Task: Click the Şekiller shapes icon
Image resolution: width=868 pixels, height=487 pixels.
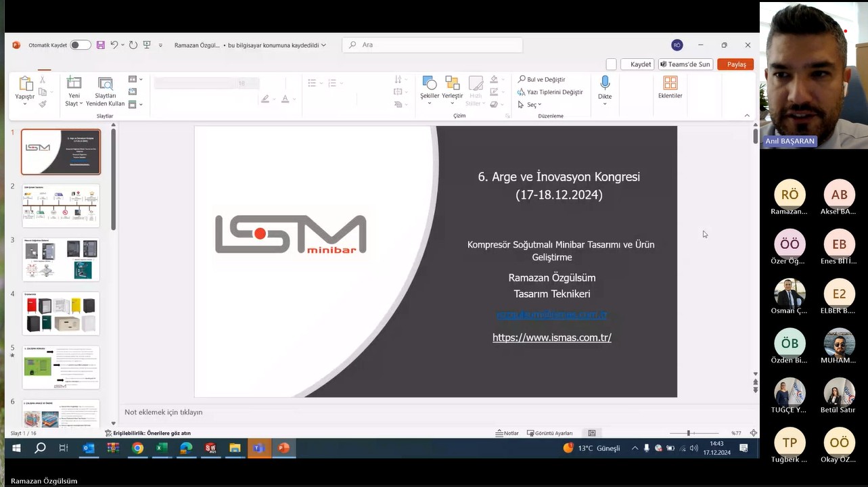Action: pyautogui.click(x=430, y=83)
